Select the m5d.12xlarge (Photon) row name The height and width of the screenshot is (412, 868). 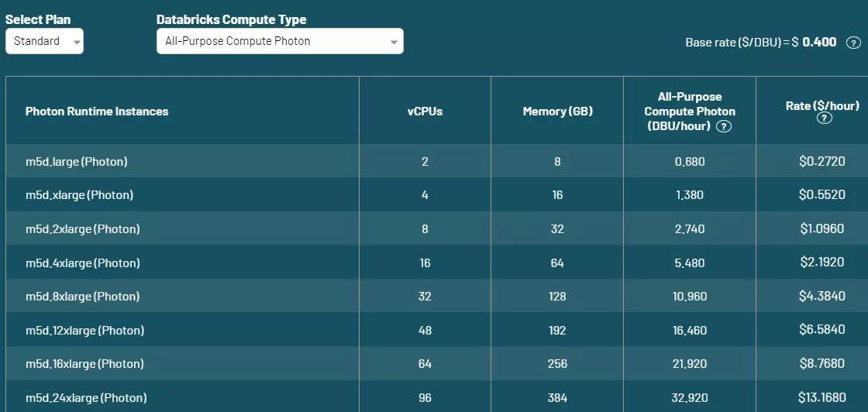(x=84, y=330)
